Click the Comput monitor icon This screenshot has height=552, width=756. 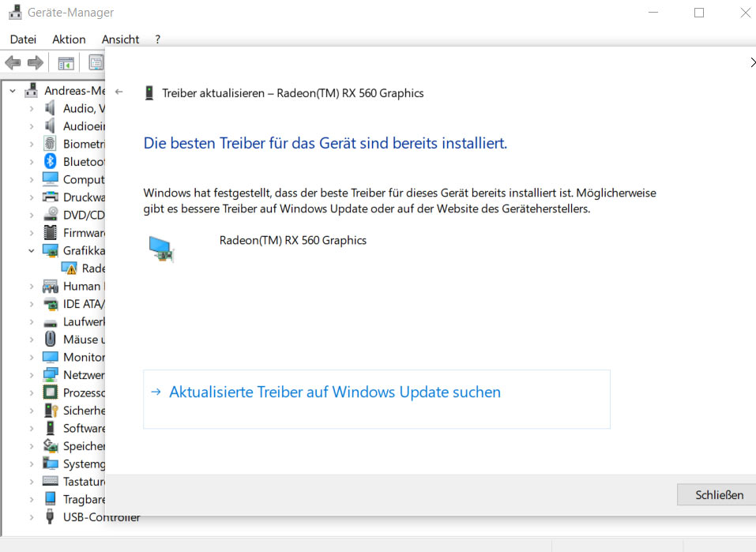point(50,178)
